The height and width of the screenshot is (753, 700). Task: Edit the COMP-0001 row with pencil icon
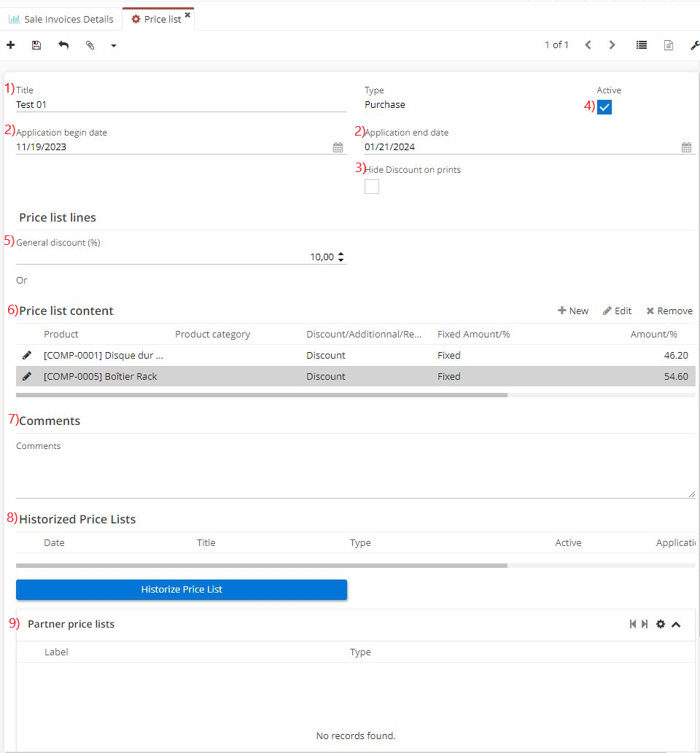(x=27, y=355)
